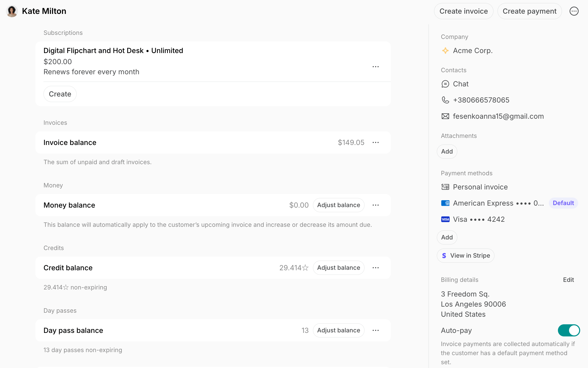The width and height of the screenshot is (588, 368).
Task: Click Edit next to Billing details
Action: (x=568, y=280)
